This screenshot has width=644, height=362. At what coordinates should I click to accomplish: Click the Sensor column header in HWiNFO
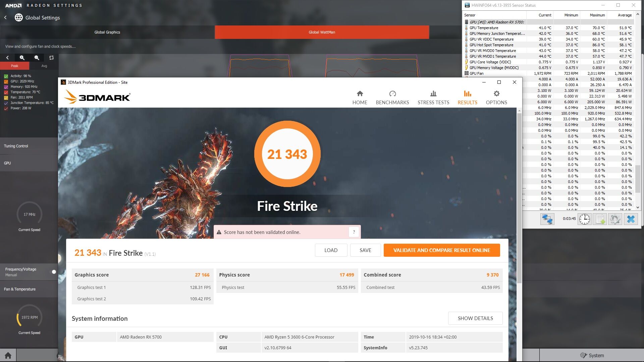495,15
